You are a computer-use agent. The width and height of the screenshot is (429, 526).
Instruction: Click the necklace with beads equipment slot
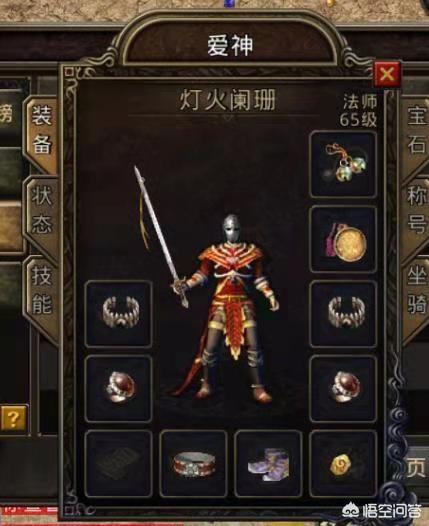(343, 164)
